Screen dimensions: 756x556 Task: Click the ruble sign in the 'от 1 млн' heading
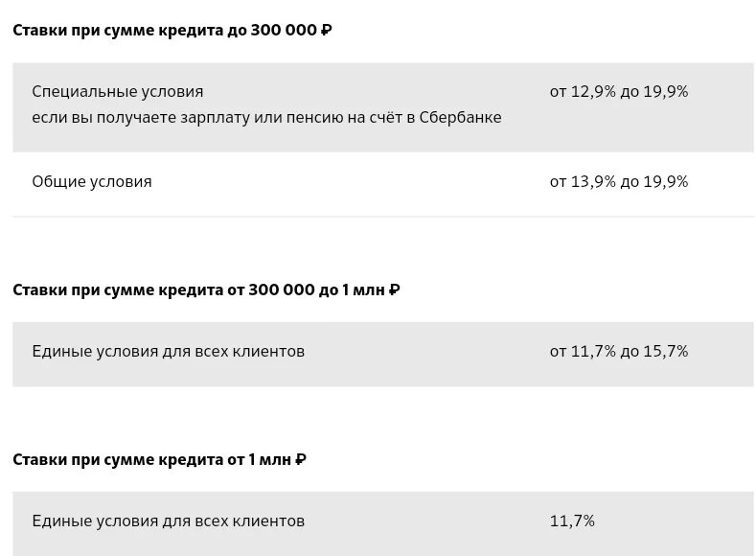(301, 459)
